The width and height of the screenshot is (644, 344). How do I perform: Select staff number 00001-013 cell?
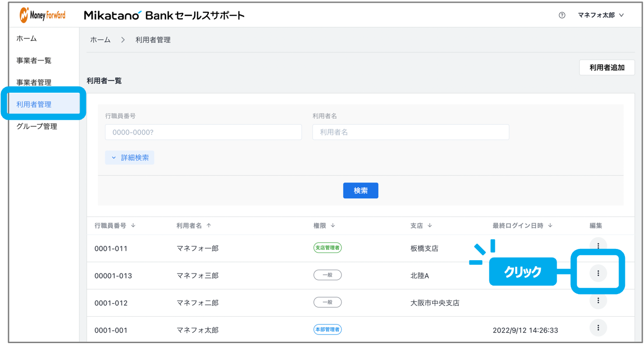coord(113,276)
